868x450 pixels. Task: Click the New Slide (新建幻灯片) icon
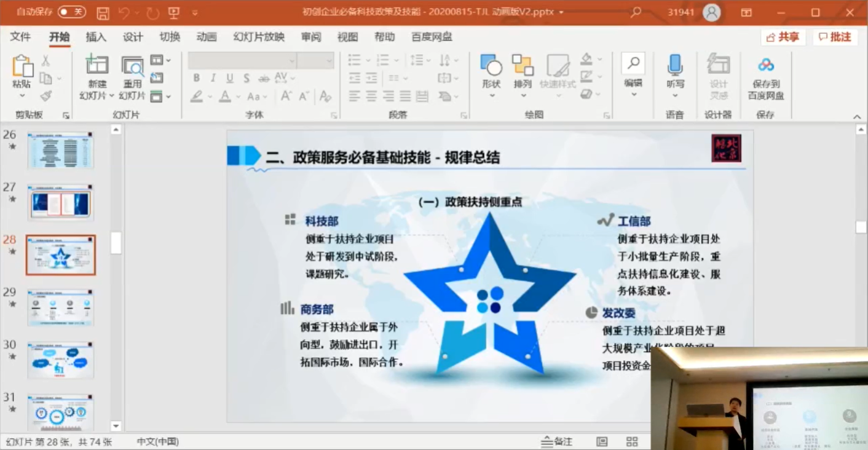pyautogui.click(x=97, y=65)
